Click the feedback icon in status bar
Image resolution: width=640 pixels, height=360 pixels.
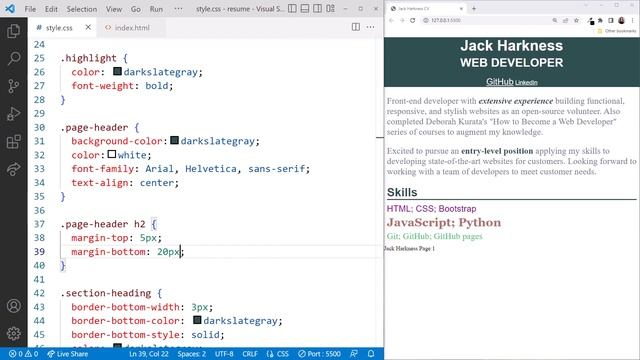354,354
